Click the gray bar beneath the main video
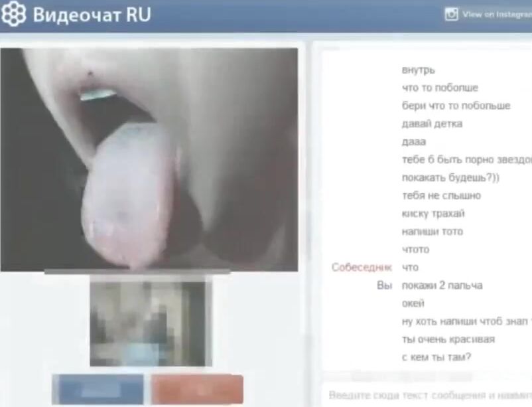Viewport: 532px width, 407px height. (137, 272)
